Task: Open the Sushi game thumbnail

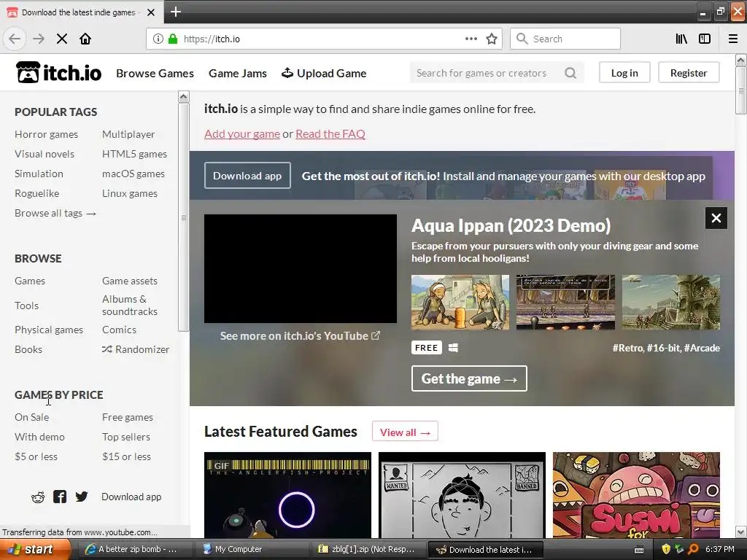Action: click(636, 495)
